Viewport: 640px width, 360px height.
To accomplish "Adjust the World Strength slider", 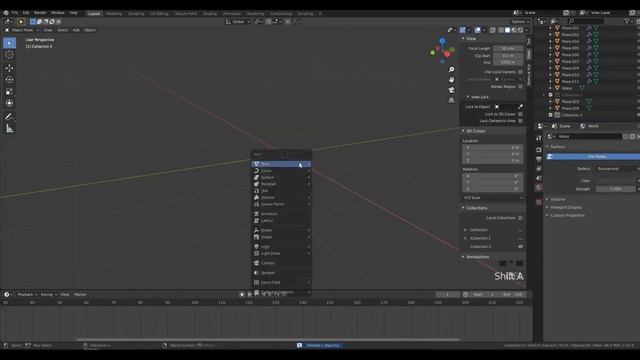I will click(x=616, y=189).
